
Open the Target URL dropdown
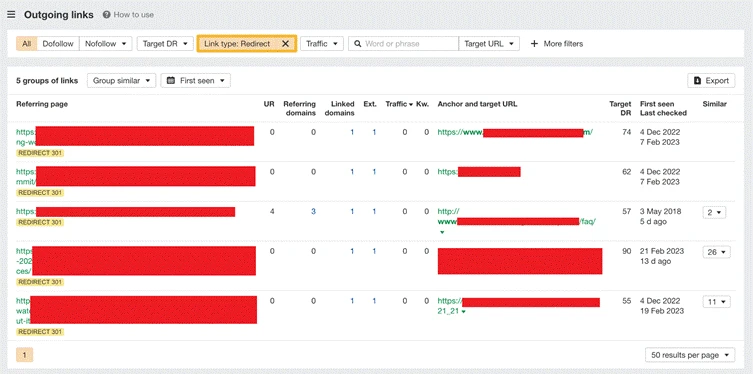pyautogui.click(x=489, y=44)
